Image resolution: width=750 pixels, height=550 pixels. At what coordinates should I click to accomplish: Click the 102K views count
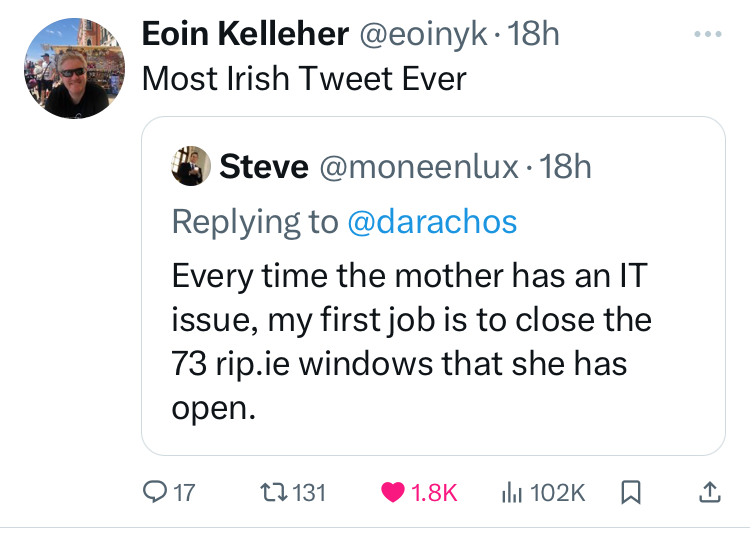(x=558, y=492)
